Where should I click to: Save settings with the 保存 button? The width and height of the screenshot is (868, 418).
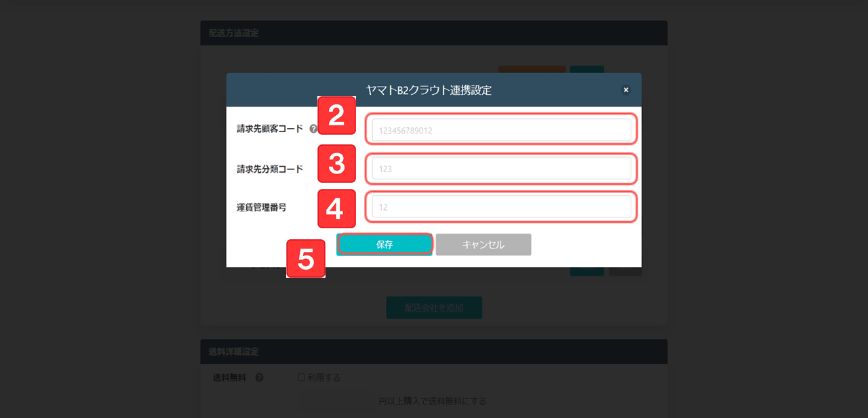click(384, 245)
